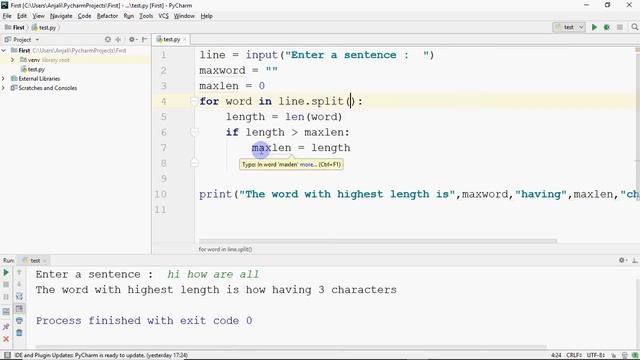This screenshot has height=360, width=640.
Task: Collapse the First project root node
Action: [x=4, y=50]
